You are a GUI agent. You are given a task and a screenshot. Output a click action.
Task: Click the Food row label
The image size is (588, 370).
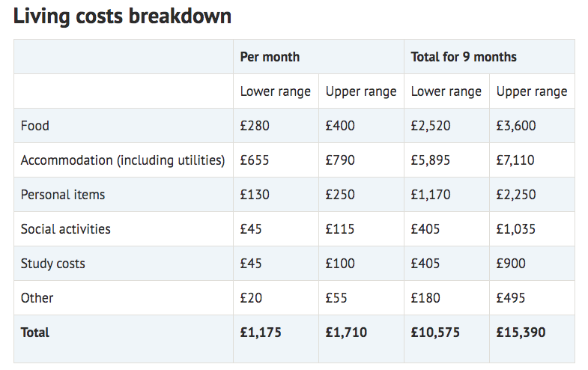35,126
